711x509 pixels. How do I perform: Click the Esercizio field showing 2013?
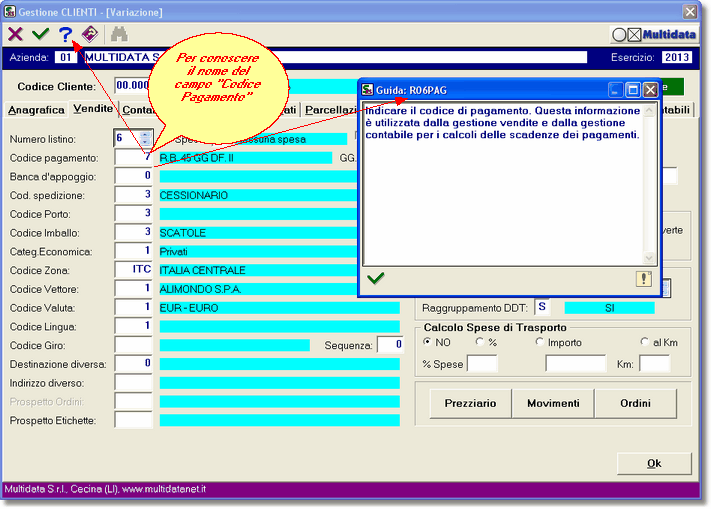(677, 57)
